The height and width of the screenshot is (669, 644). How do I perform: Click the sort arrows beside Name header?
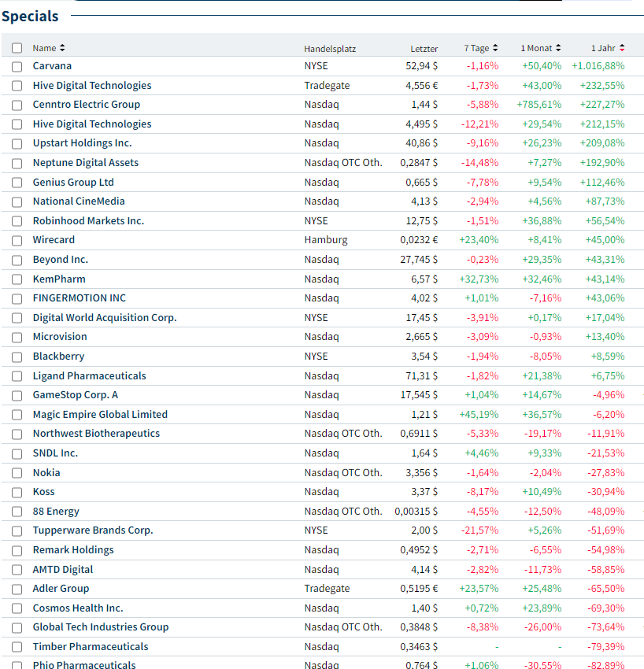(62, 48)
